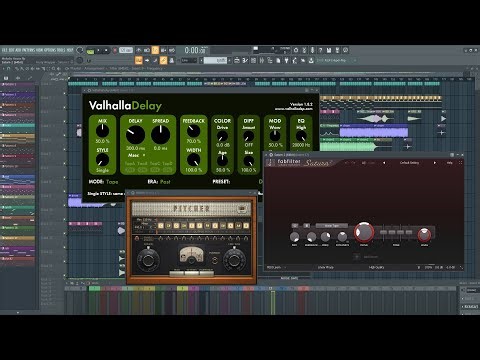Click the question mark help icon
This screenshot has height=360, width=480.
click(x=320, y=50)
